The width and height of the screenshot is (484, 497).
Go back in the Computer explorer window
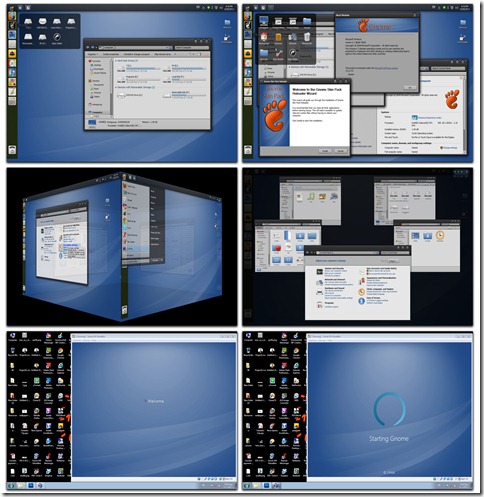click(89, 48)
